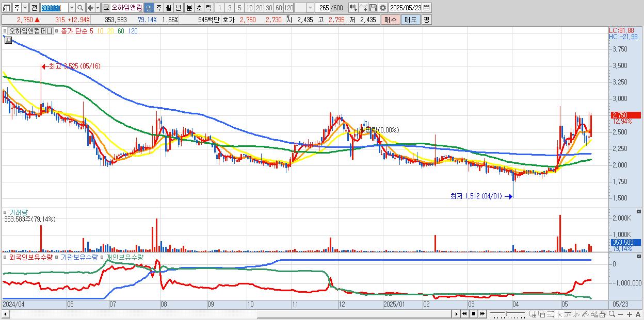Click the data grid icon under toolbar
The width and height of the screenshot is (644, 320).
pyautogui.click(x=8, y=40)
